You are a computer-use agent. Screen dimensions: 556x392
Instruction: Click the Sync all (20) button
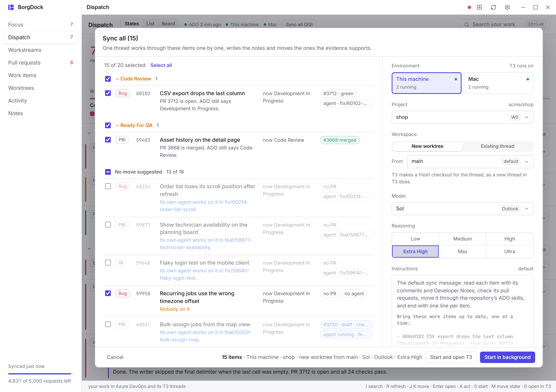coord(299,24)
